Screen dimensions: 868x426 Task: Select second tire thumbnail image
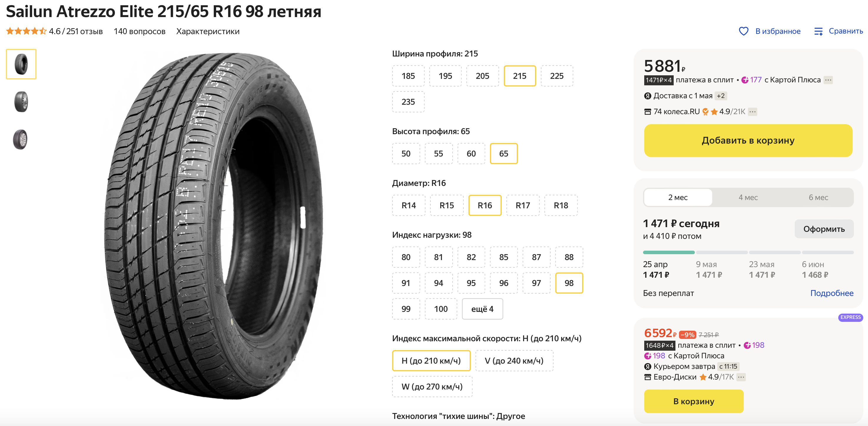[21, 102]
